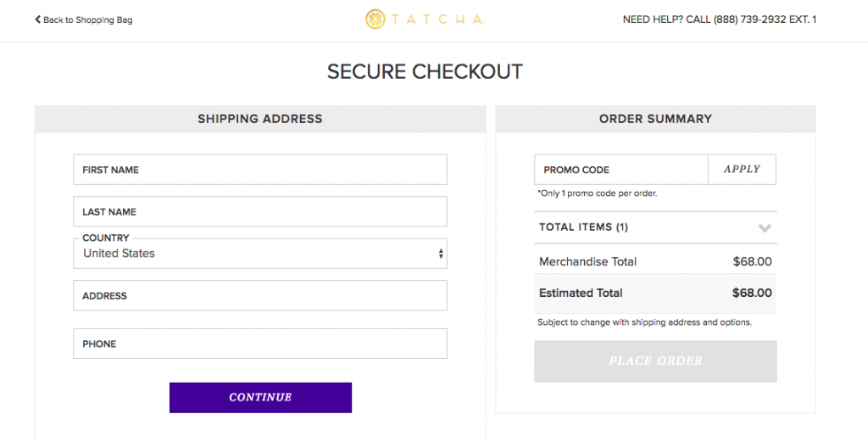868x442 pixels.
Task: Click the Estimated Total $68.00 amount
Action: [x=751, y=293]
